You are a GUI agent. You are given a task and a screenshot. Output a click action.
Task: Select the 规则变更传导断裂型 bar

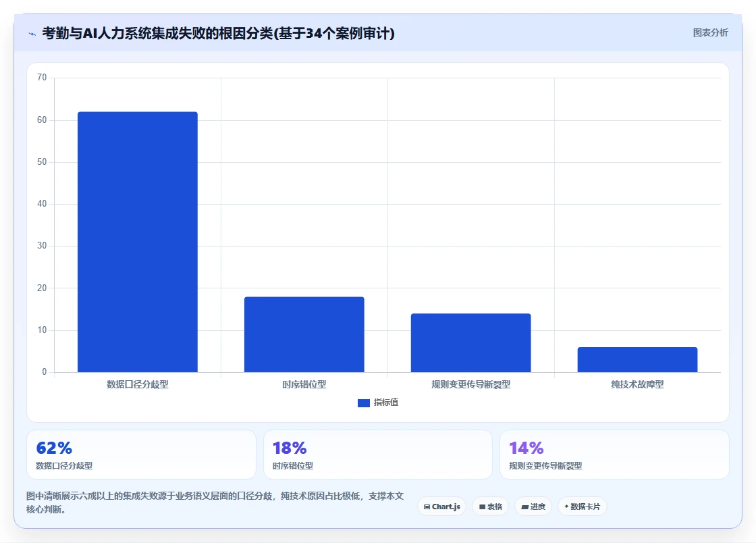470,343
